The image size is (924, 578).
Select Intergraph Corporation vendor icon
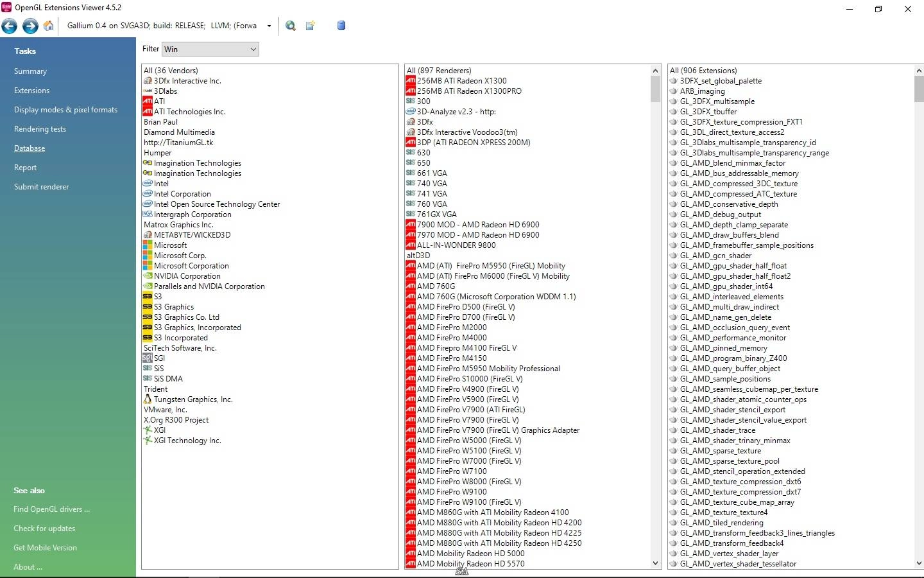point(148,215)
